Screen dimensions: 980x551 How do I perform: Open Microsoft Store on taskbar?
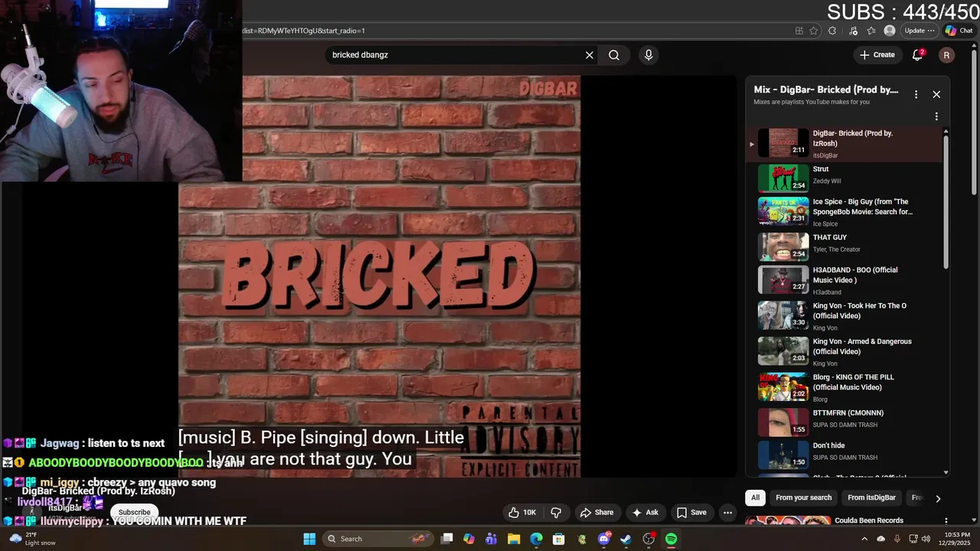pos(559,539)
